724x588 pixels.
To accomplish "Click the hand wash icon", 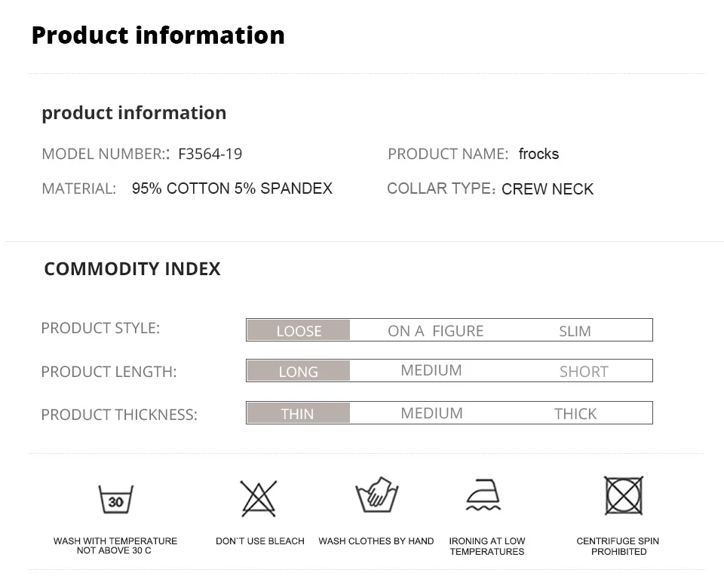I will [x=376, y=496].
